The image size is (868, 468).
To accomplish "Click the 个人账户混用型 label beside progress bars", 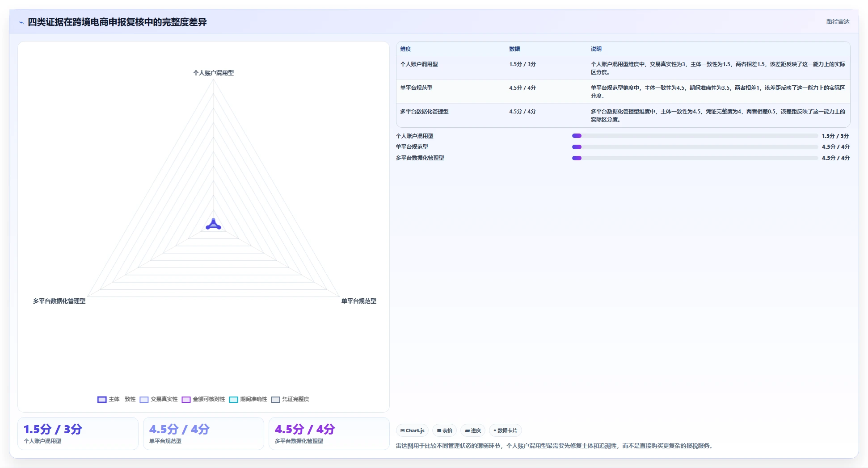I will 414,136.
